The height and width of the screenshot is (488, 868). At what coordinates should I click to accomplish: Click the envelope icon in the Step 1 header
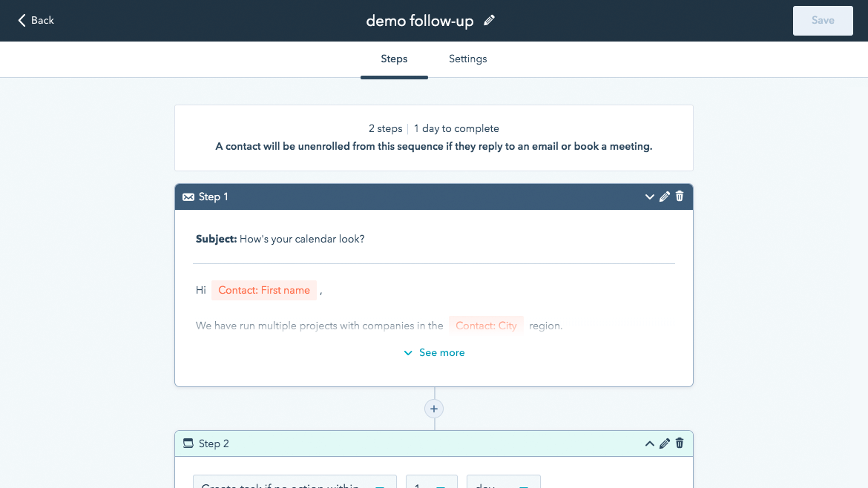188,197
